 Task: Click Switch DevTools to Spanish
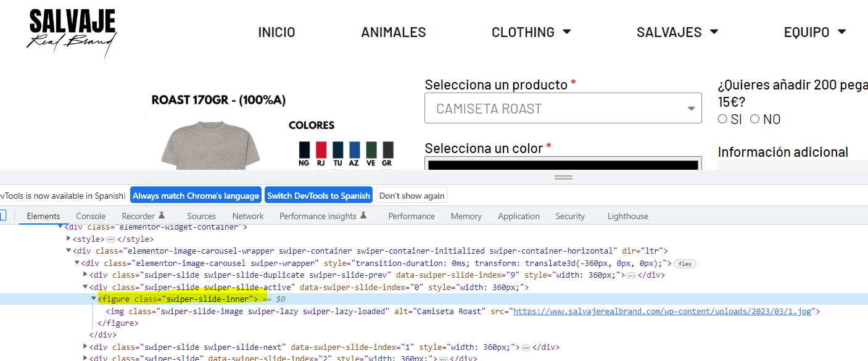(x=318, y=196)
